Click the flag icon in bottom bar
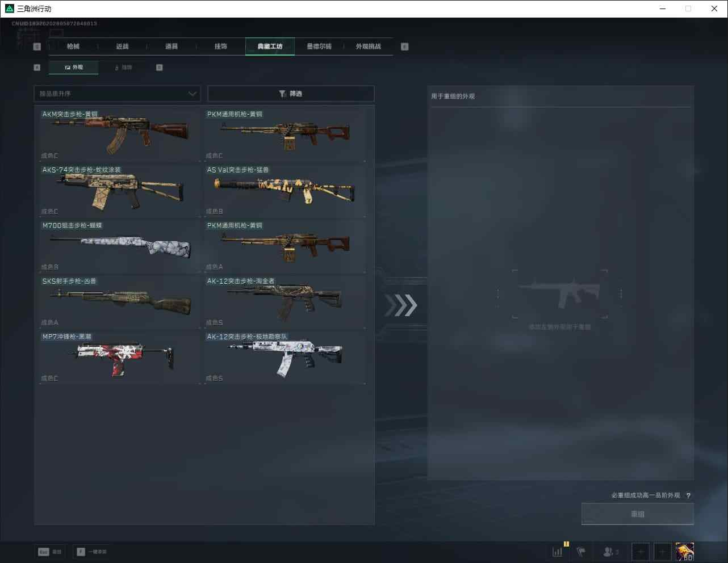Image resolution: width=728 pixels, height=563 pixels. [x=581, y=552]
